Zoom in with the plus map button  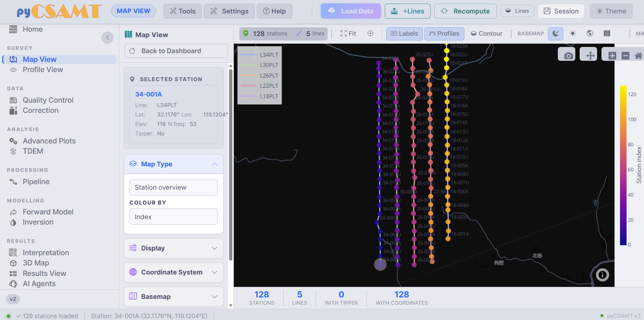[612, 56]
